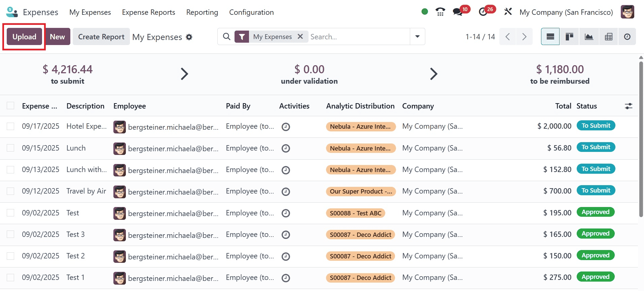Sort by the Total column header
The width and height of the screenshot is (644, 291).
tap(563, 106)
